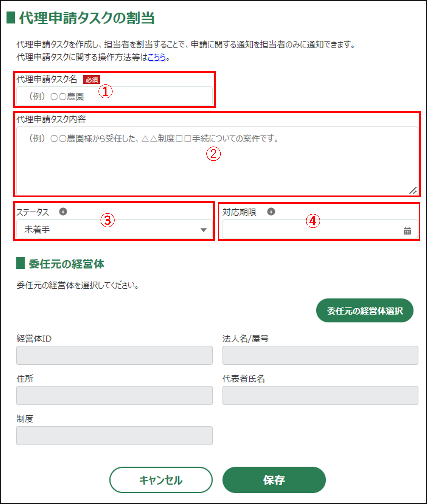
Task: Click the 経営体ID field
Action: [114, 355]
